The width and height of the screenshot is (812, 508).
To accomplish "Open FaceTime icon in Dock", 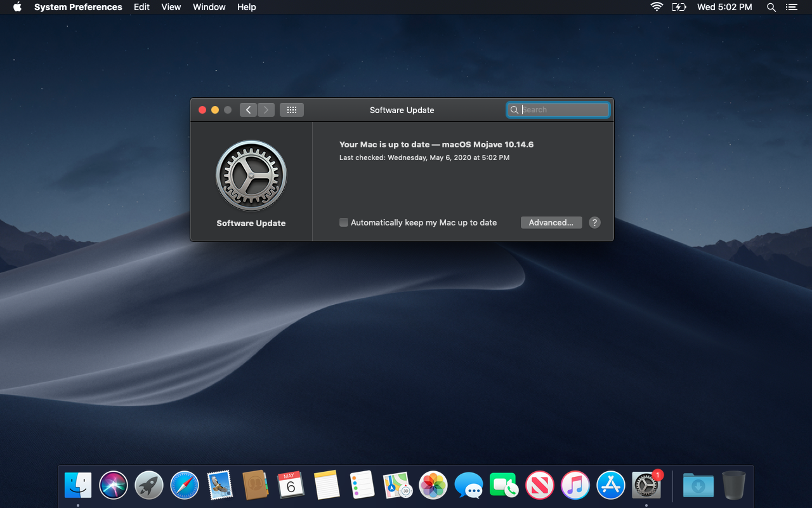I will (504, 486).
